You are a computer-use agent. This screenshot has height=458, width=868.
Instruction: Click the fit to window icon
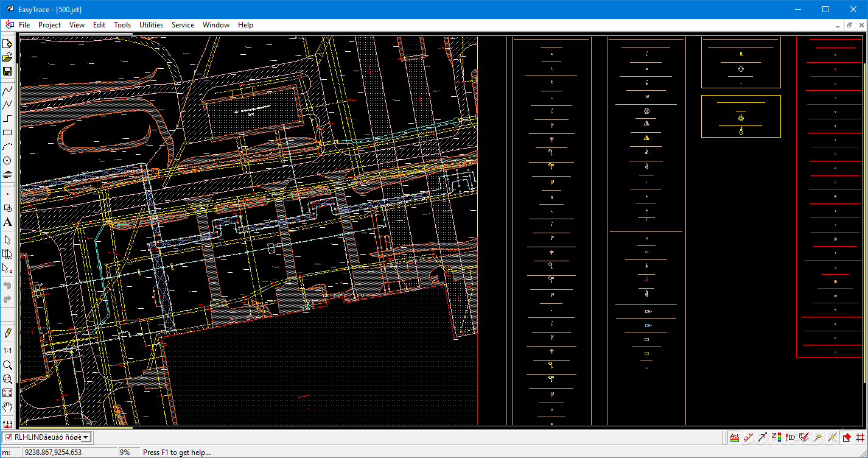(7, 393)
